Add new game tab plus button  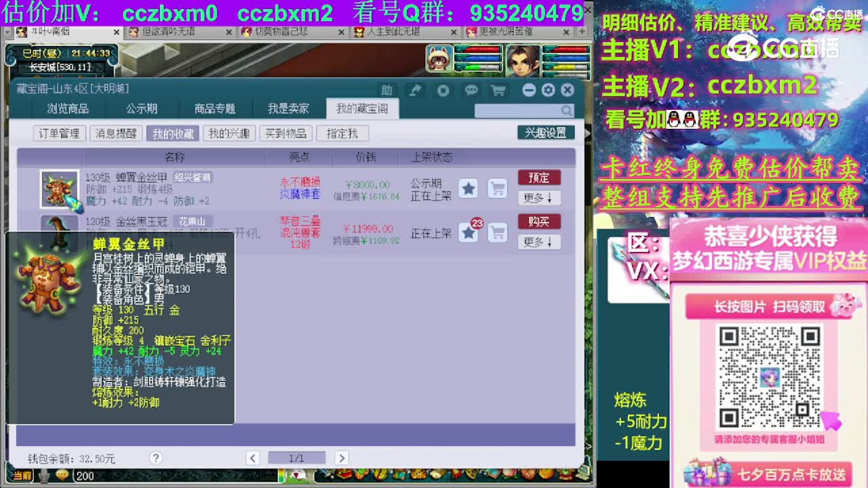point(580,31)
